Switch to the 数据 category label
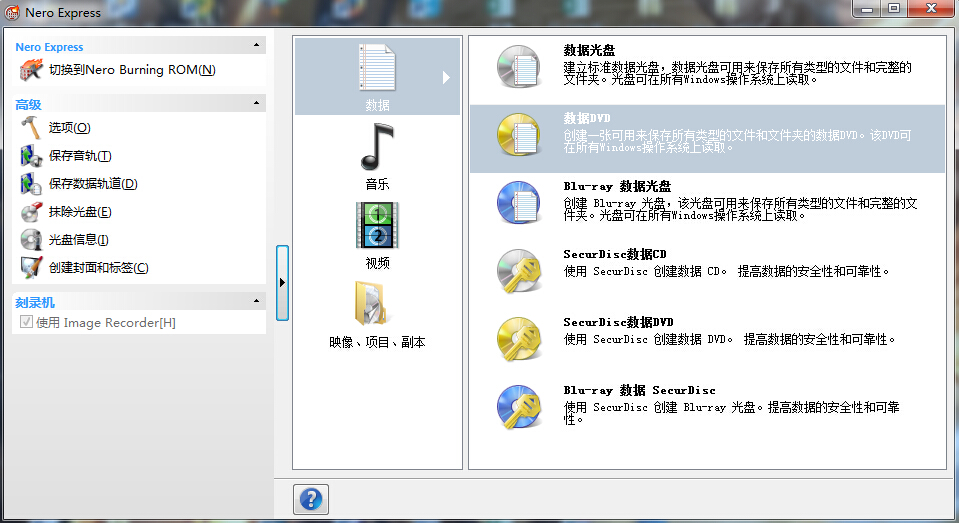 (377, 105)
